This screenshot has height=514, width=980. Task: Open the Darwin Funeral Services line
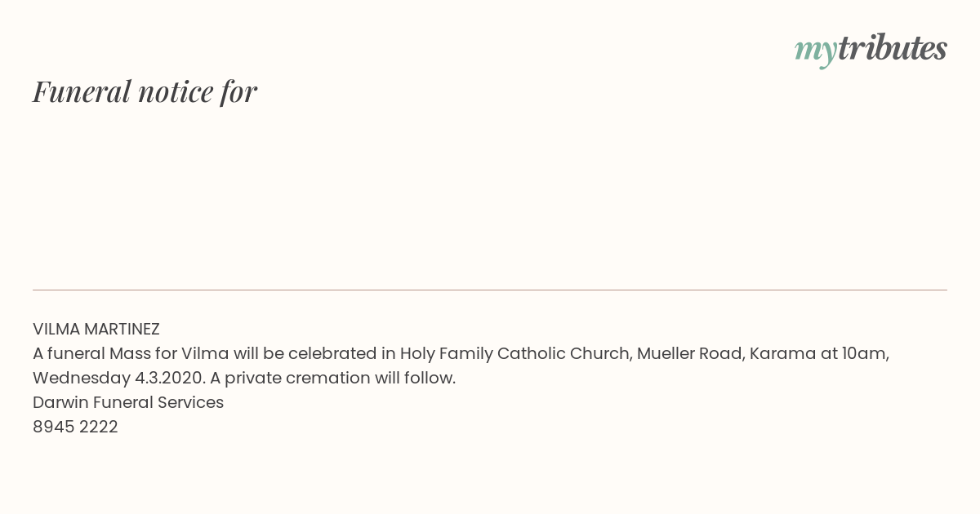128,402
